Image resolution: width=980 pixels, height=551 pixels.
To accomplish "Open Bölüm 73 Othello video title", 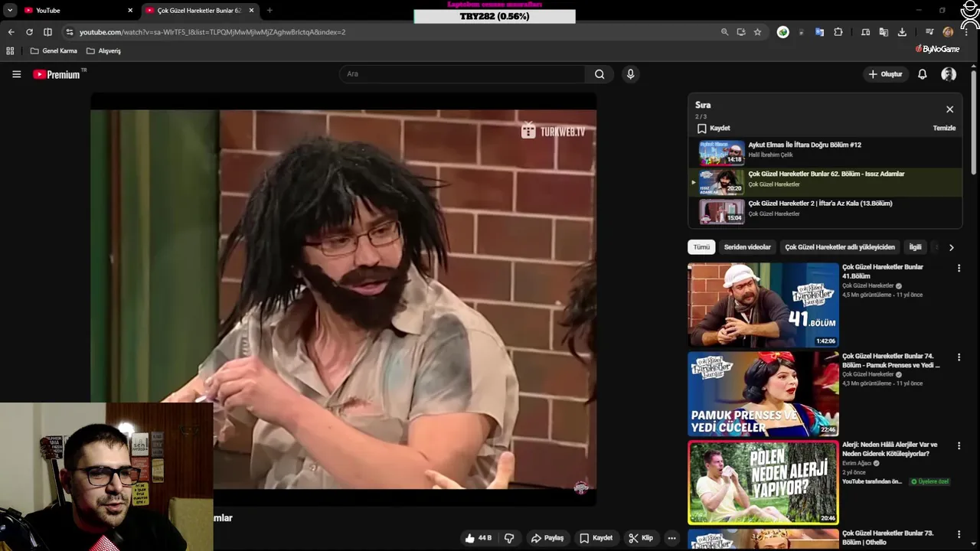I will (888, 538).
